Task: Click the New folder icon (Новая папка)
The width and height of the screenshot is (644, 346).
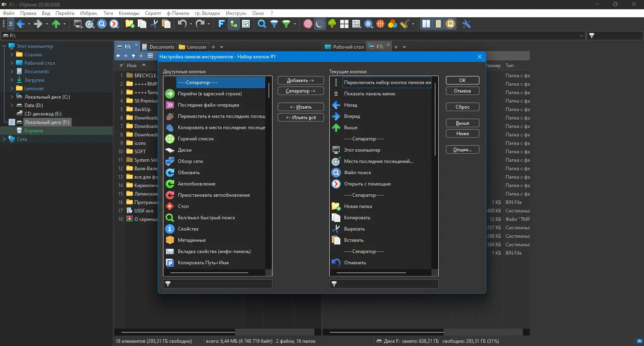Action: click(x=336, y=206)
